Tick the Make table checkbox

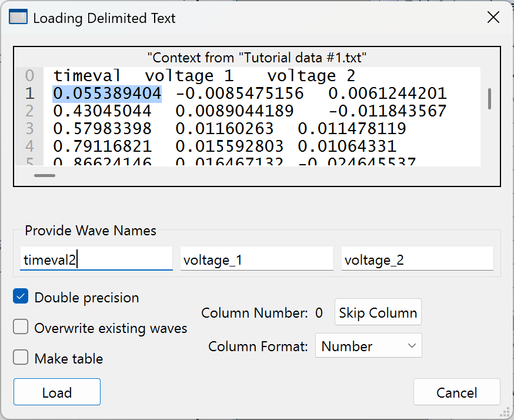pos(21,358)
